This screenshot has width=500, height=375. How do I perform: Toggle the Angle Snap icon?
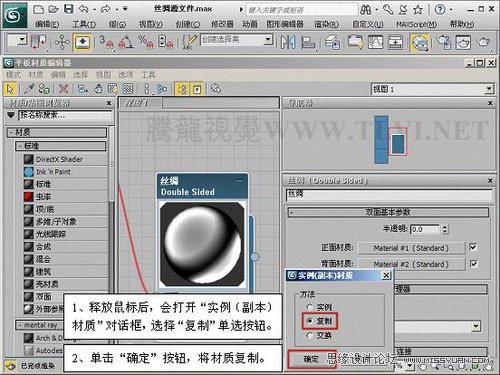tap(126, 42)
